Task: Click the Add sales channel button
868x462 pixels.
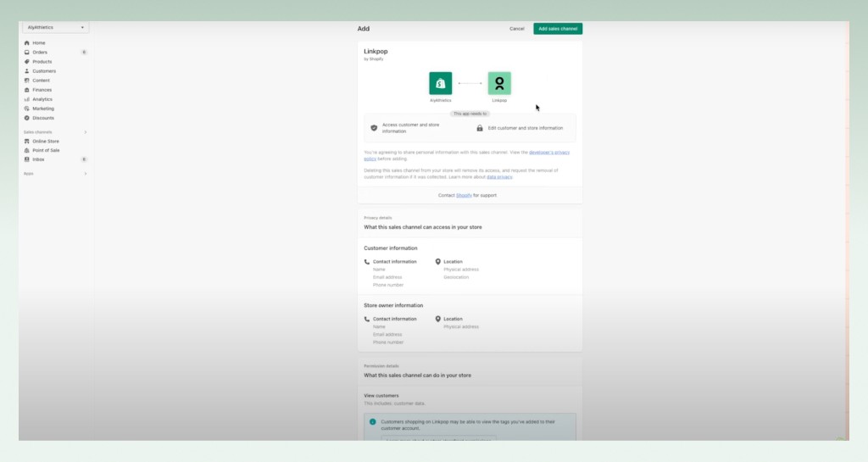Action: (558, 29)
